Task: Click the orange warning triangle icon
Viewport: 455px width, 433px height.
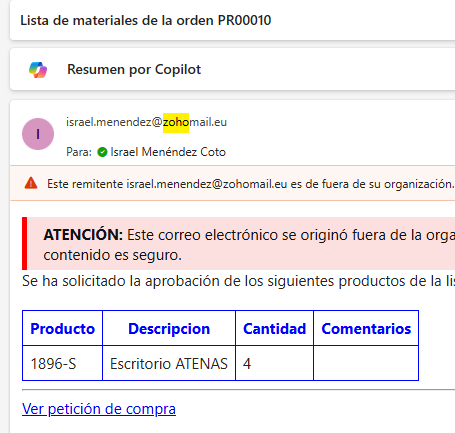Action: click(31, 183)
